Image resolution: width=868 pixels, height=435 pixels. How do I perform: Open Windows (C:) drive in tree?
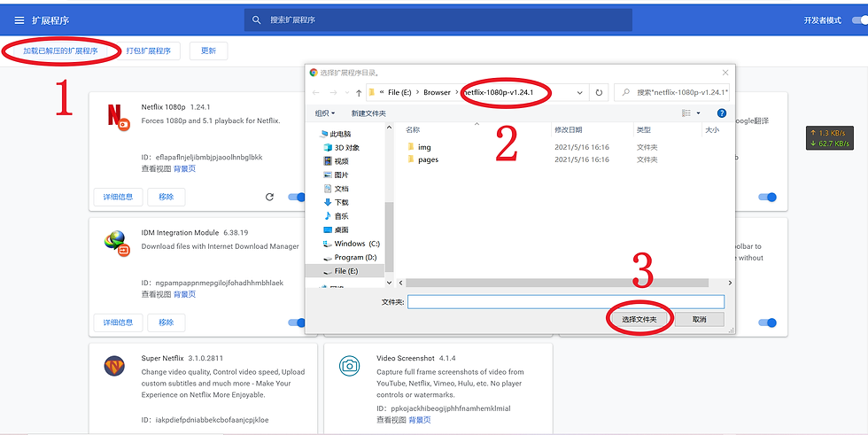tap(351, 244)
